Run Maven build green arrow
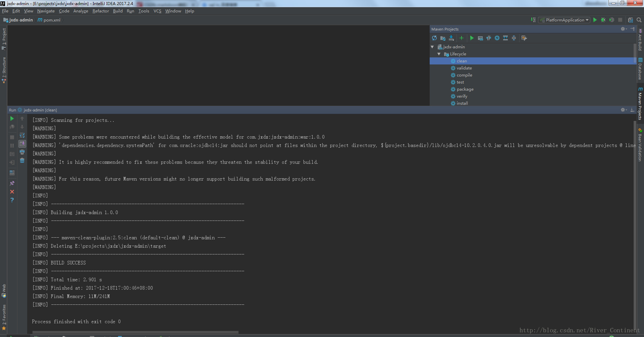Screen dimensions: 644x337 coord(472,38)
